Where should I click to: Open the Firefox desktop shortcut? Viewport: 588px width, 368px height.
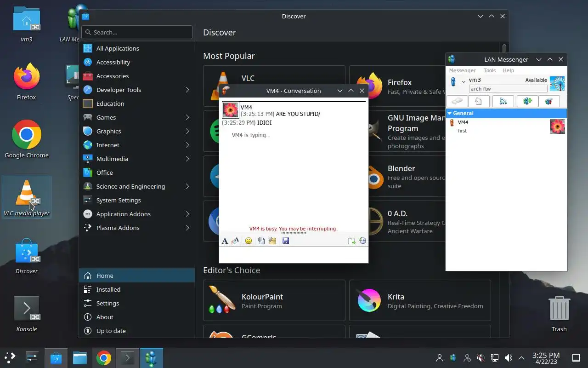point(26,81)
